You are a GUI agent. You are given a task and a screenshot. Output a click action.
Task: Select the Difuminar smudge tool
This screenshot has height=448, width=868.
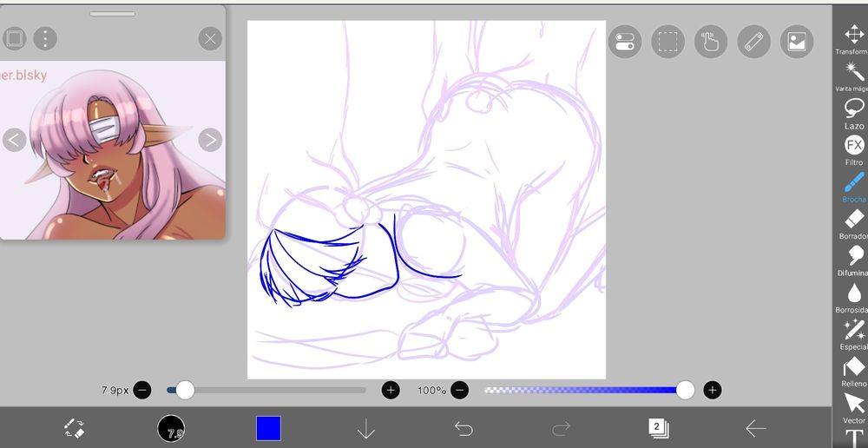pyautogui.click(x=853, y=260)
